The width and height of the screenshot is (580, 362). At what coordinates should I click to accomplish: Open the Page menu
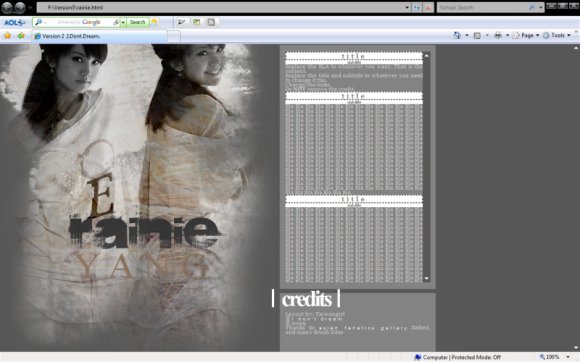coord(526,35)
